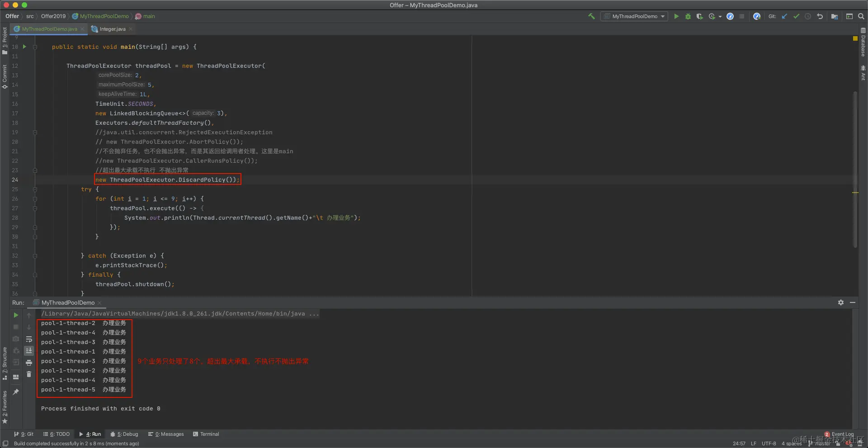Screen dimensions: 868x448
Task: Open the TODO tool window tab
Action: (x=57, y=434)
